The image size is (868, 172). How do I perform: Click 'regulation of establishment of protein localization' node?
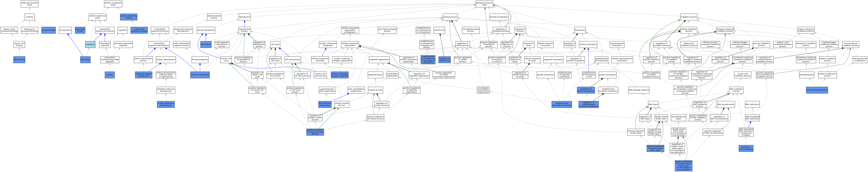tap(589, 104)
